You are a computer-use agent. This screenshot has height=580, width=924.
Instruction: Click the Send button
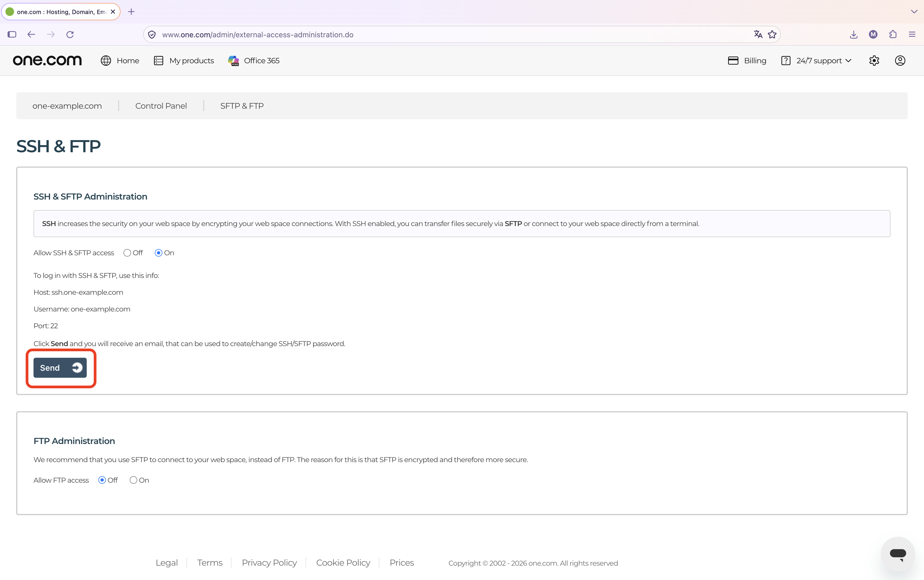(60, 368)
